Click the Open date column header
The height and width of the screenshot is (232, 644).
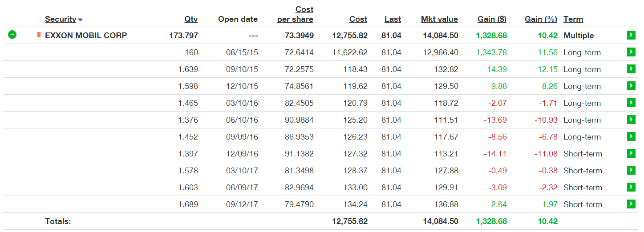pyautogui.click(x=238, y=19)
